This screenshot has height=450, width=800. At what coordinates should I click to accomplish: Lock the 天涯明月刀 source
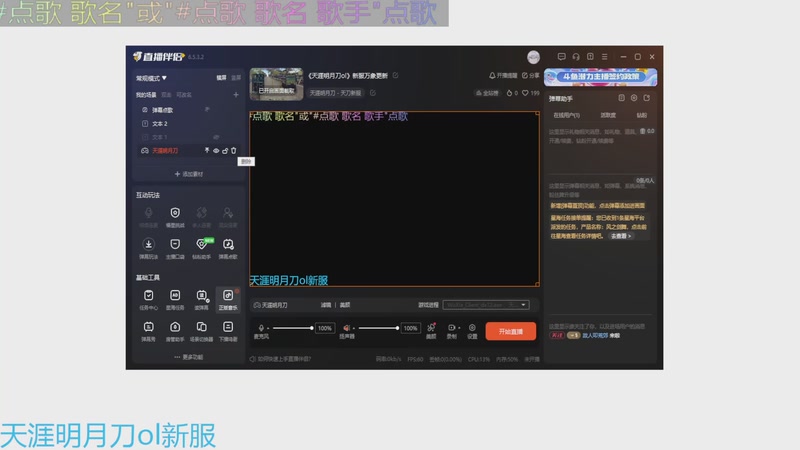pyautogui.click(x=224, y=151)
